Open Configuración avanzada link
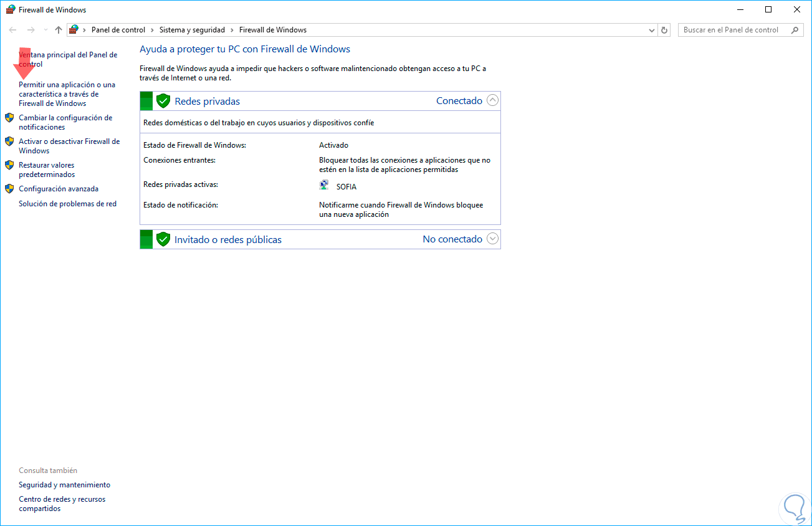The height and width of the screenshot is (526, 812). pyautogui.click(x=59, y=189)
